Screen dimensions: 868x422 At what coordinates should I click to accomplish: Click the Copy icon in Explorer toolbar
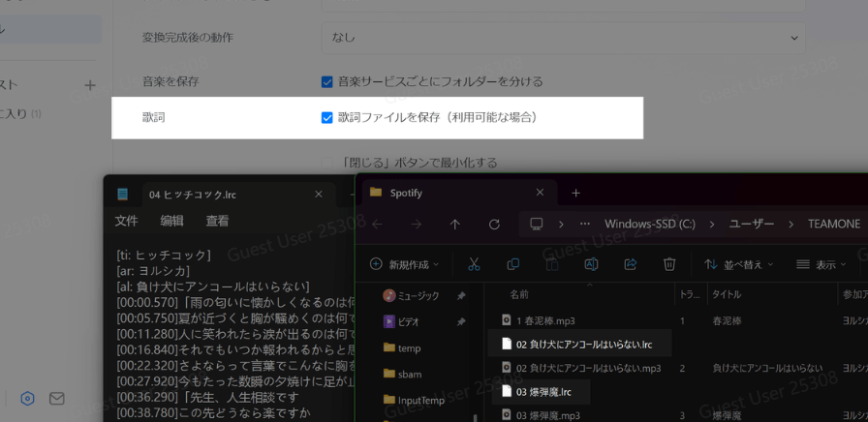click(513, 264)
